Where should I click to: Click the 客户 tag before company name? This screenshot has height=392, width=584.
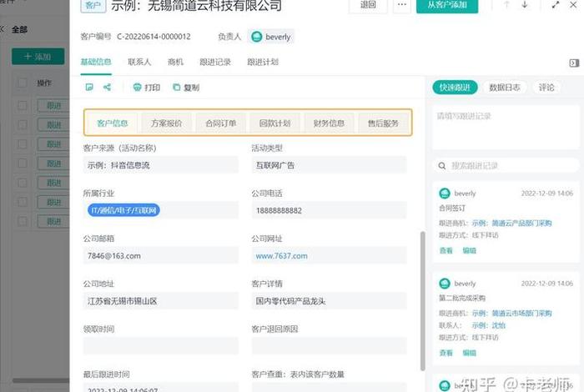coord(93,5)
